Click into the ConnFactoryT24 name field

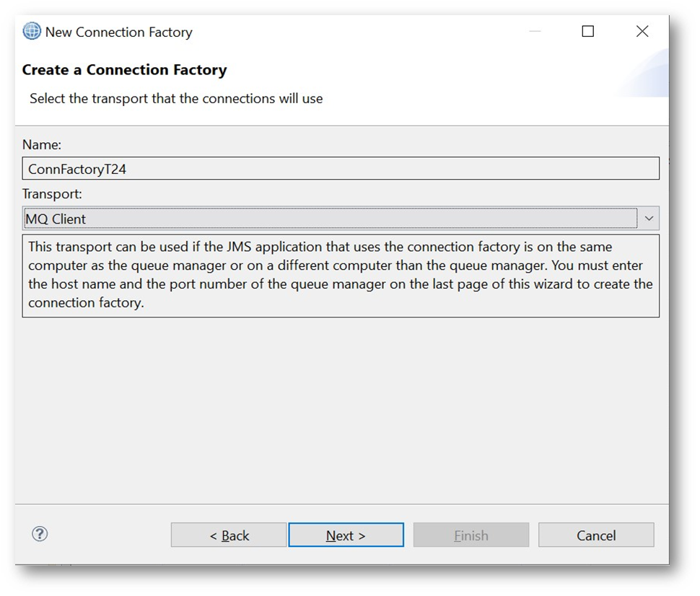(341, 169)
